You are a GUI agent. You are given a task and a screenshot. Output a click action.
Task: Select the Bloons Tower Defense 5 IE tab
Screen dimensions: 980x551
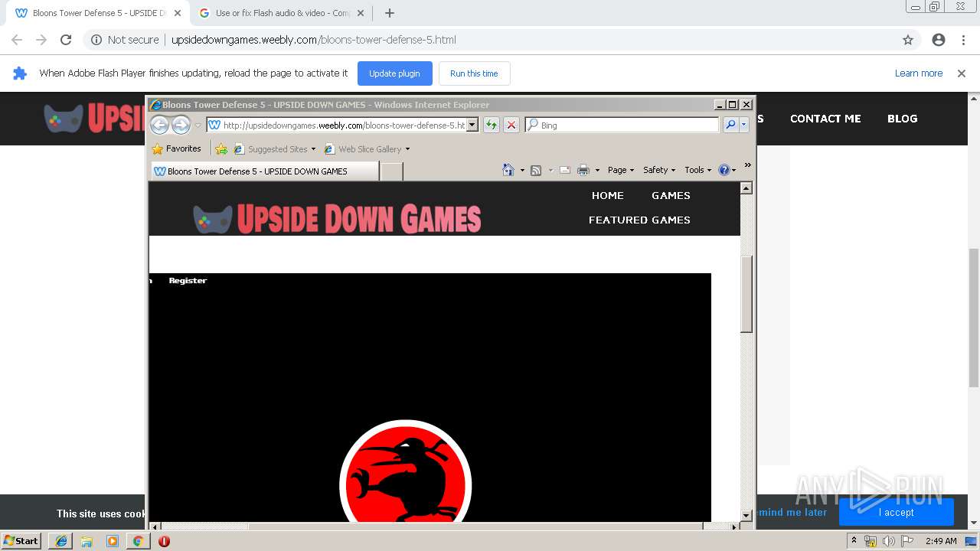264,171
